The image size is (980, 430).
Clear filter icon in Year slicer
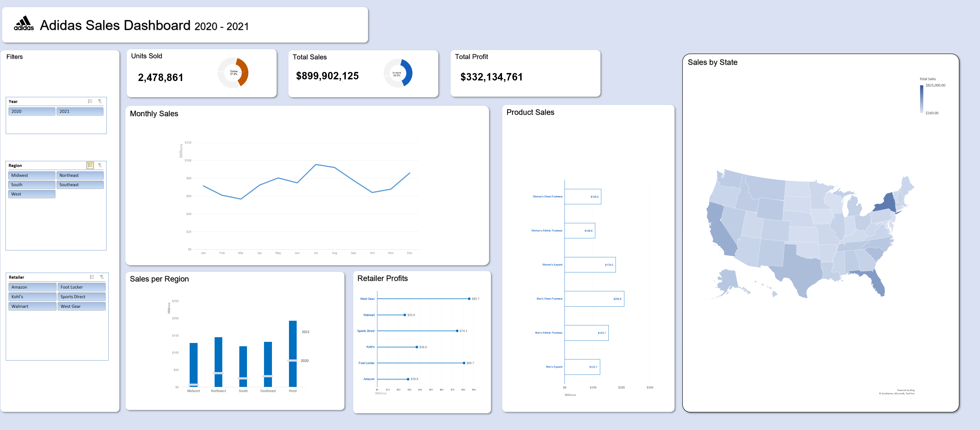(100, 101)
